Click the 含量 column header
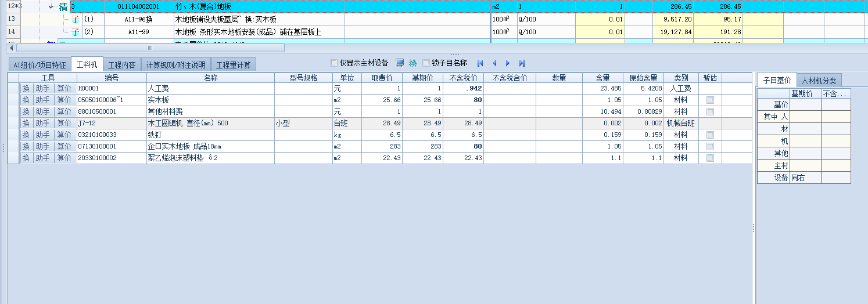Viewport: 868px width, 304px height. tap(602, 78)
